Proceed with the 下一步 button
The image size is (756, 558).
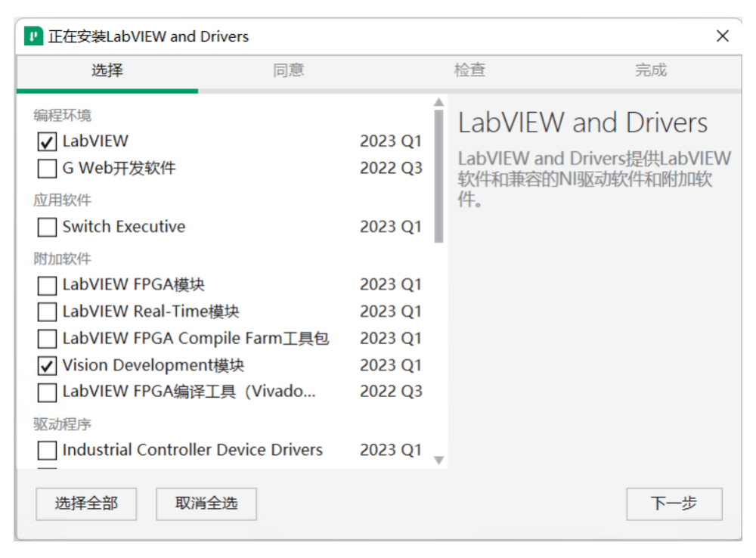(x=674, y=504)
